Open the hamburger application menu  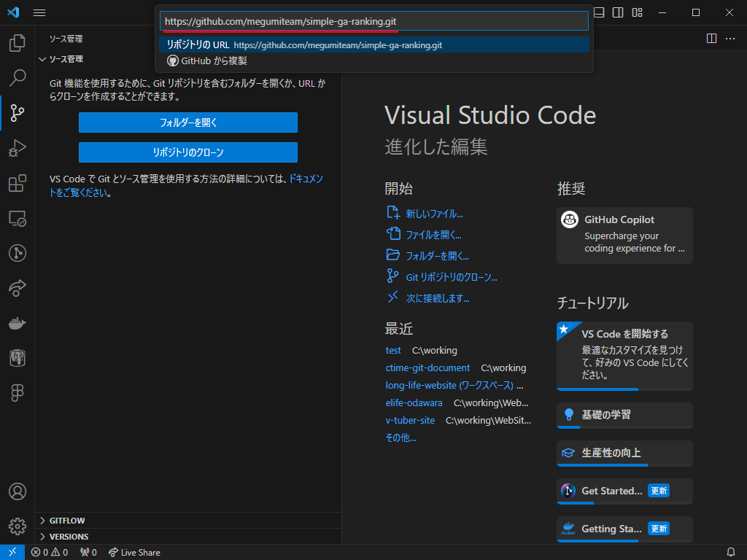pos(39,13)
